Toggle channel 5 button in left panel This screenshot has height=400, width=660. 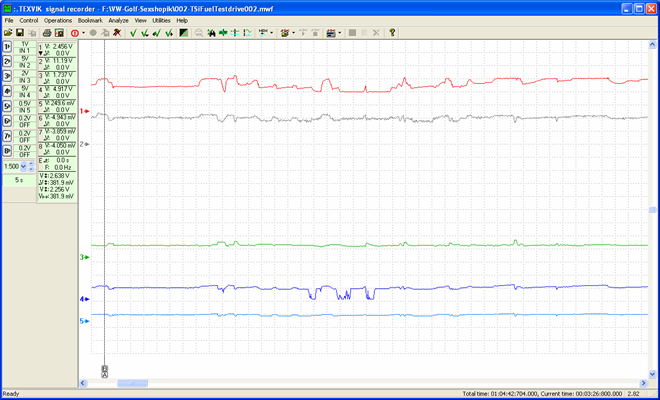(8, 106)
